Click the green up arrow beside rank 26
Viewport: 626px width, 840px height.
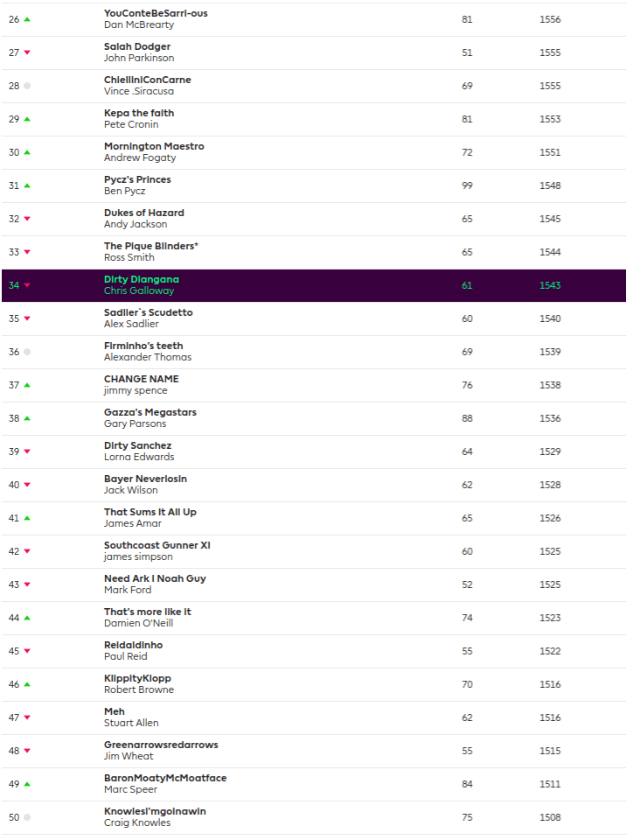[27, 19]
